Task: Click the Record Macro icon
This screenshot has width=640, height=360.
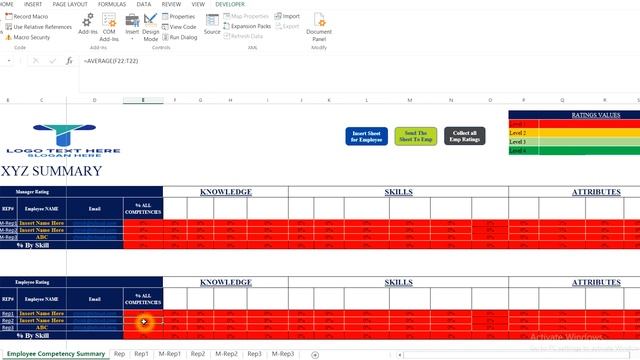Action: pyautogui.click(x=9, y=16)
